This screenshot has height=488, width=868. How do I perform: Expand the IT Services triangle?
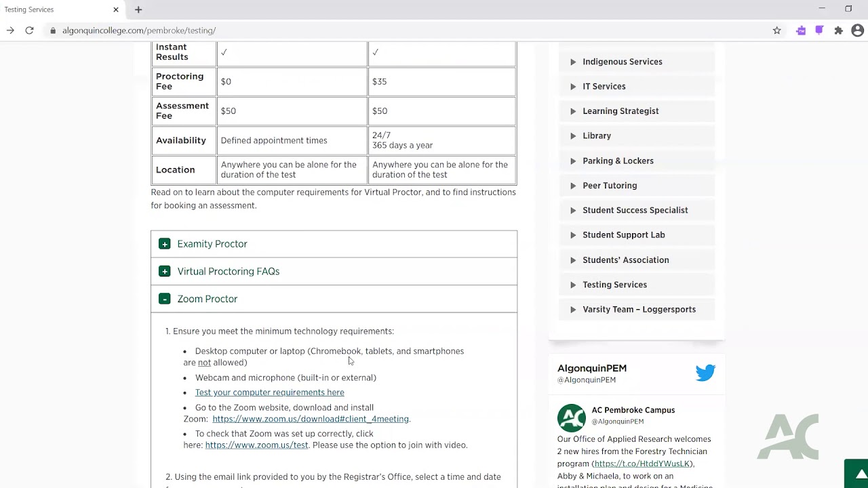[x=573, y=86]
